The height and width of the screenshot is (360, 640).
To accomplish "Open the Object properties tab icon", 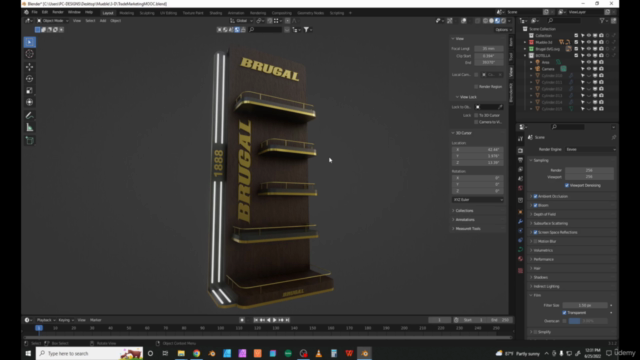I will 520,212.
